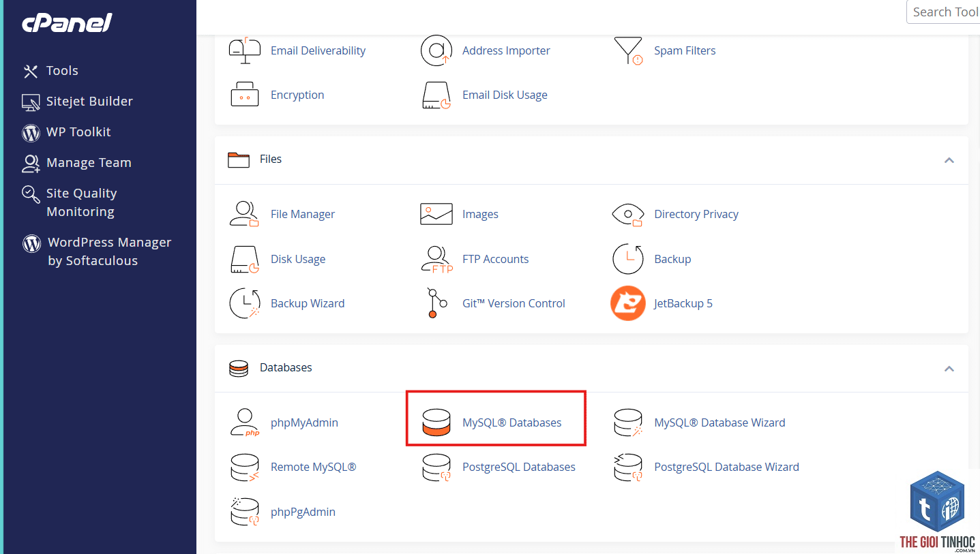Open Email Disk Usage link
The image size is (980, 554).
coord(505,95)
